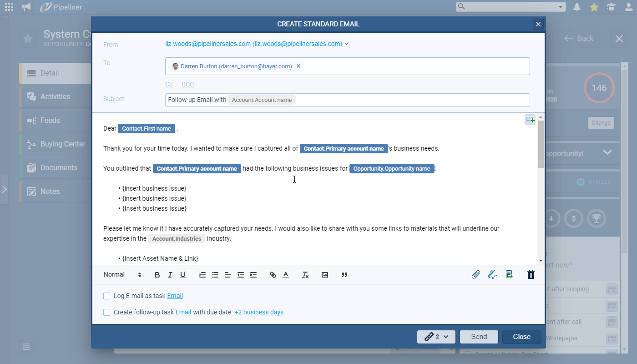Delete the email draft with trash icon
637x364 pixels.
coord(531,274)
